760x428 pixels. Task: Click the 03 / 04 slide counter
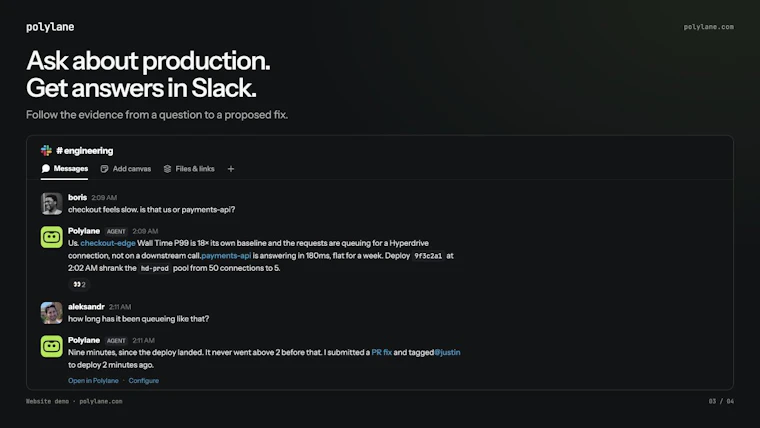(721, 401)
